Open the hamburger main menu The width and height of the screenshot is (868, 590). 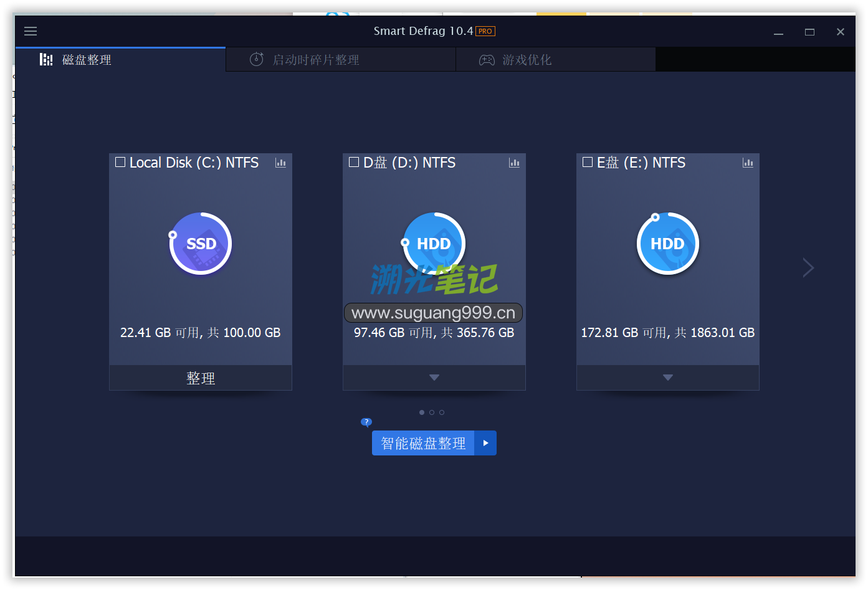coord(31,31)
